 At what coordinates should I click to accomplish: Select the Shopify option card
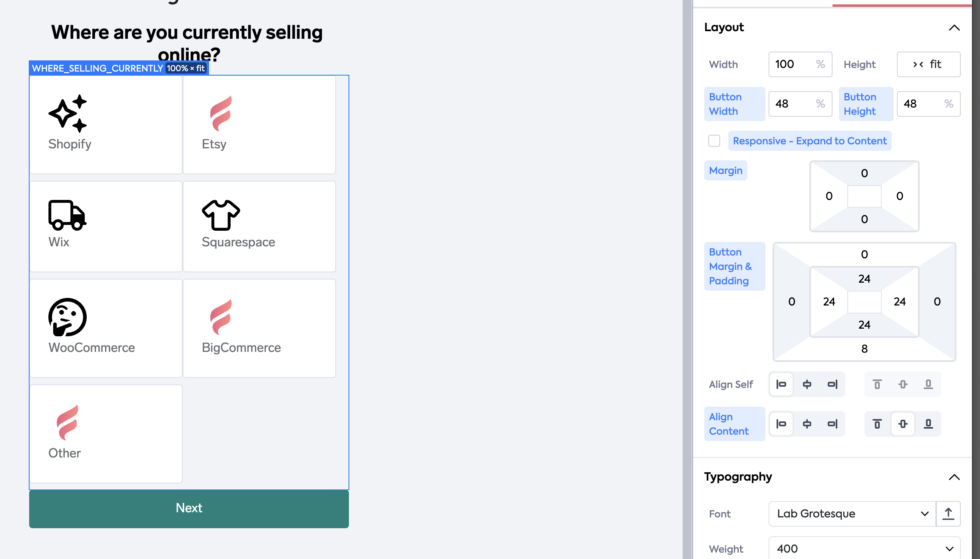coord(106,124)
